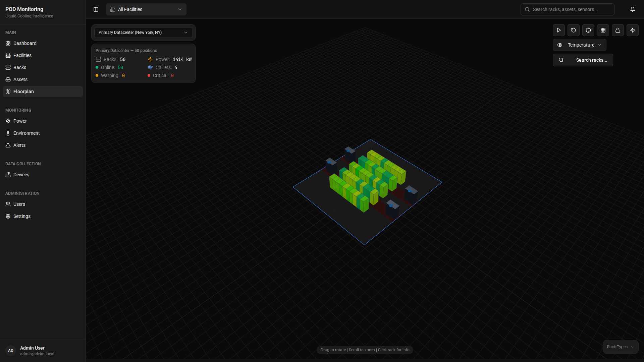Collapse the sidebar with the panel toggle
This screenshot has height=362, width=644.
pos(96,9)
